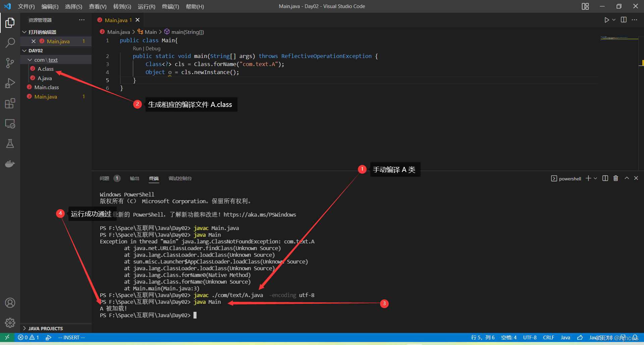Open the Source Control view
Image resolution: width=644 pixels, height=345 pixels.
point(10,63)
